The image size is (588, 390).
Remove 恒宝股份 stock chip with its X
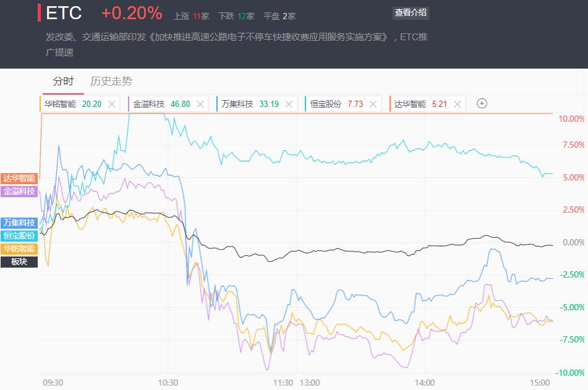pyautogui.click(x=373, y=104)
